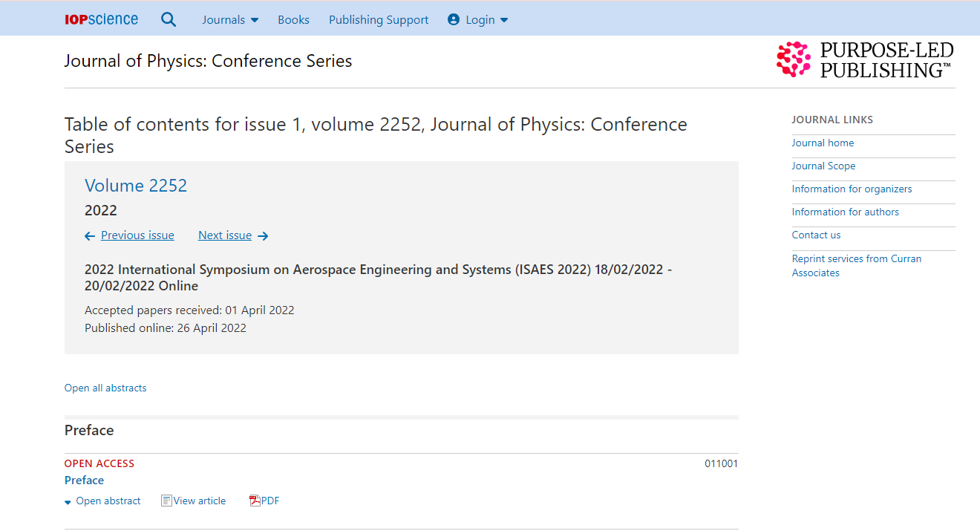Visit the Journal home link

(823, 143)
